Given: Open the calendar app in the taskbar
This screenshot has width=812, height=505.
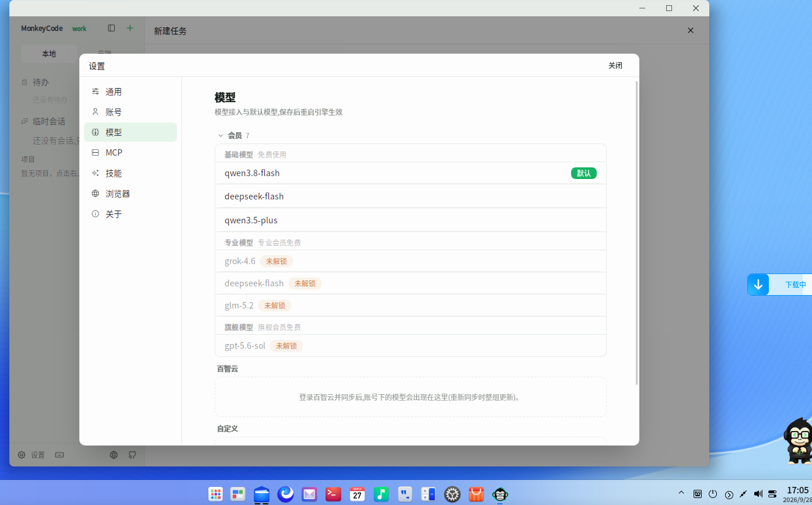Looking at the screenshot, I should (x=357, y=495).
